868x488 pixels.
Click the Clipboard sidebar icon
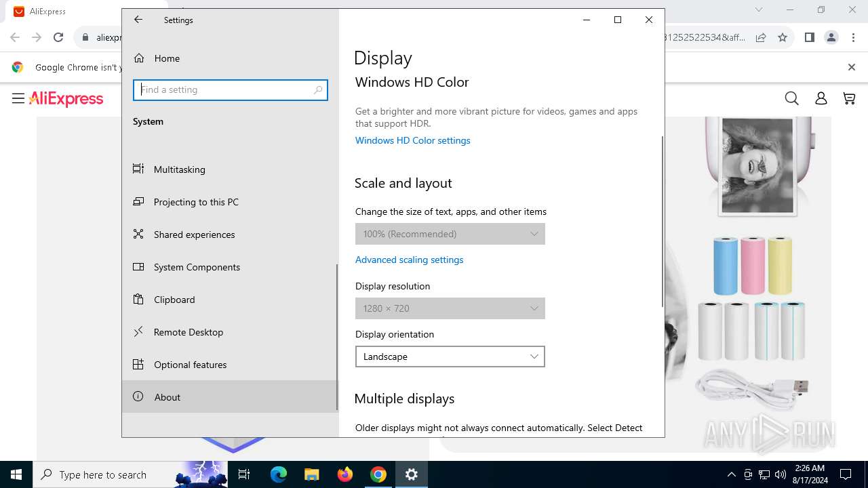tap(138, 299)
